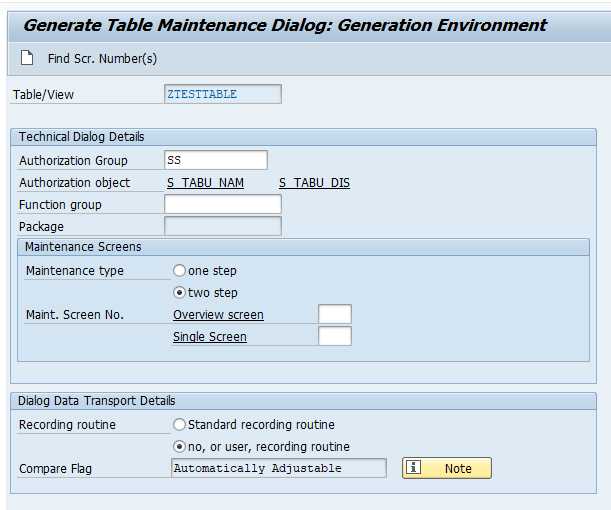
Task: Click the Note button
Action: click(x=447, y=468)
